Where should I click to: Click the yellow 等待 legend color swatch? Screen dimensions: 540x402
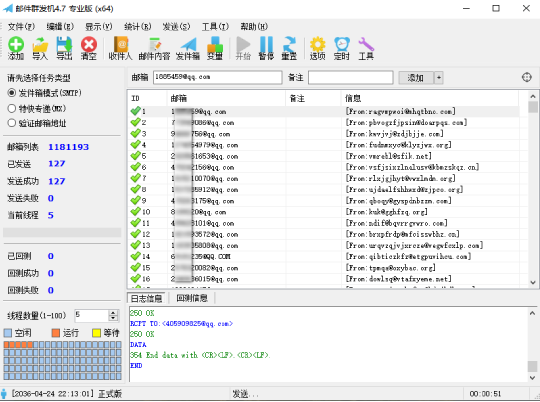tap(96, 333)
